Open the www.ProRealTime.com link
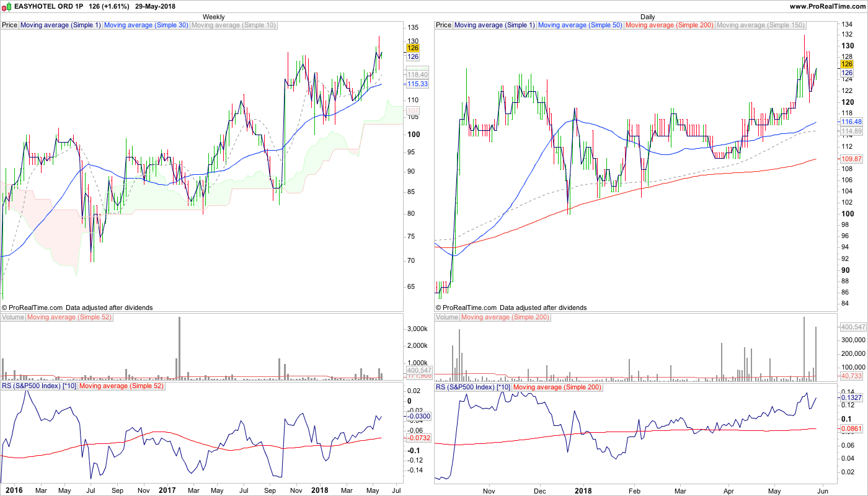The width and height of the screenshot is (868, 496). point(827,6)
